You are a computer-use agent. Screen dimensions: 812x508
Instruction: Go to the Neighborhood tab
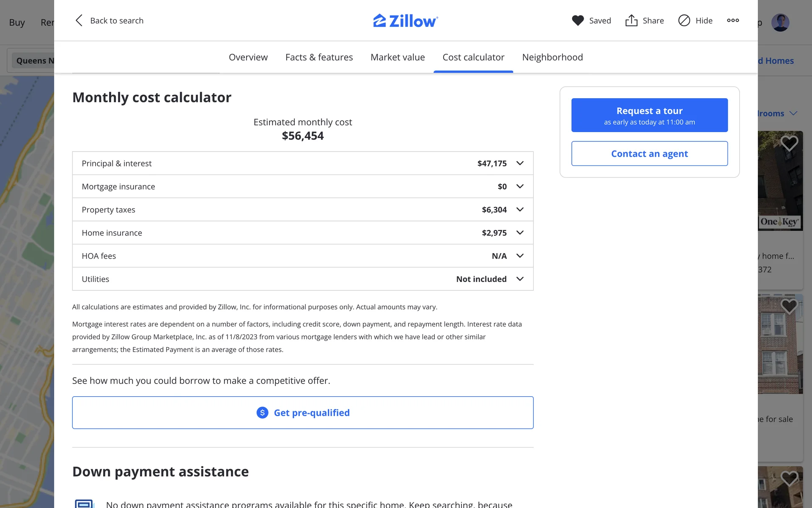(x=552, y=57)
